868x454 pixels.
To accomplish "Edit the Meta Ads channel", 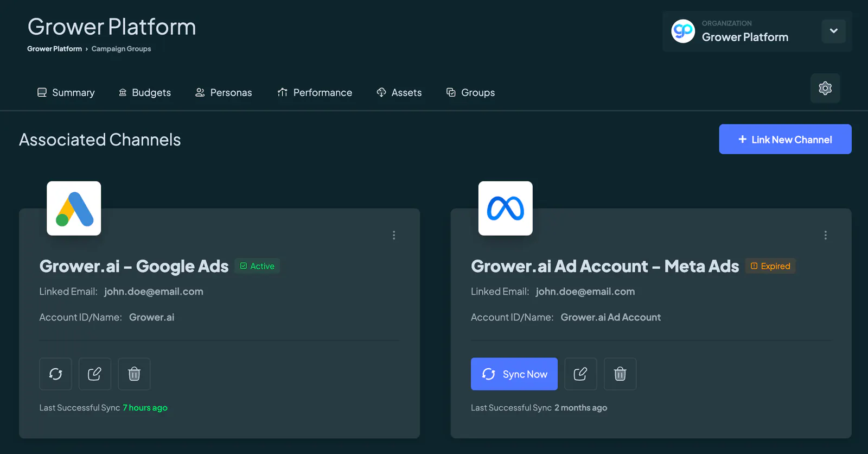I will [580, 374].
